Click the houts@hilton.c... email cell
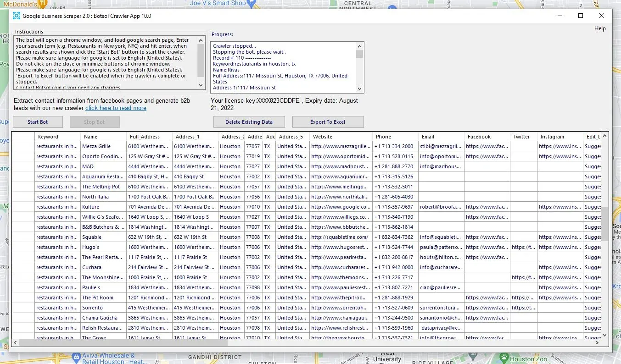 tap(442, 257)
